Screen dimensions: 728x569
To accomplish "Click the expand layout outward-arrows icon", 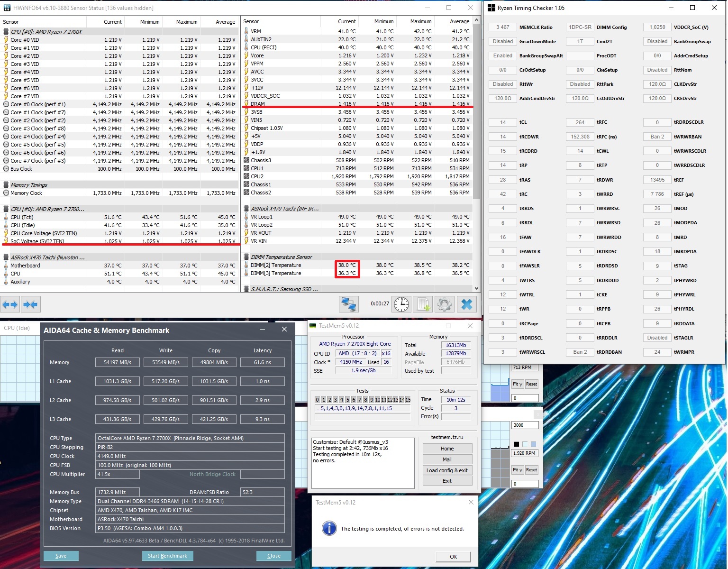I will pos(10,304).
